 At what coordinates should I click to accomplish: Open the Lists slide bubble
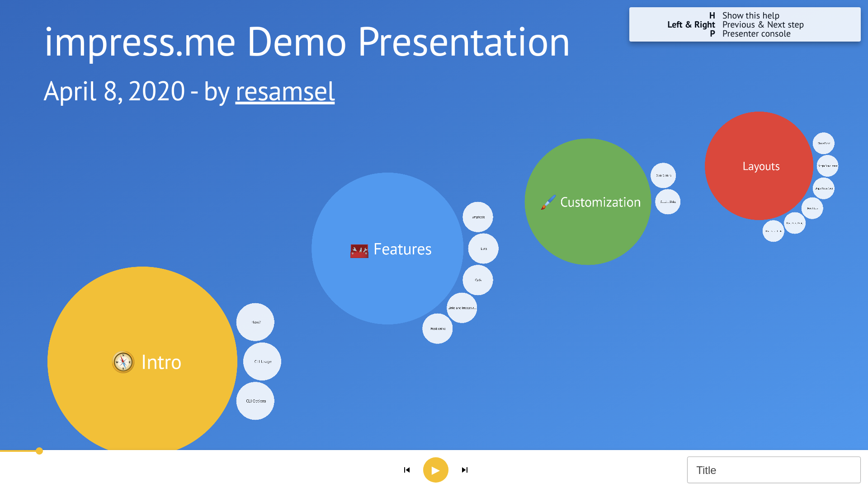(x=483, y=249)
